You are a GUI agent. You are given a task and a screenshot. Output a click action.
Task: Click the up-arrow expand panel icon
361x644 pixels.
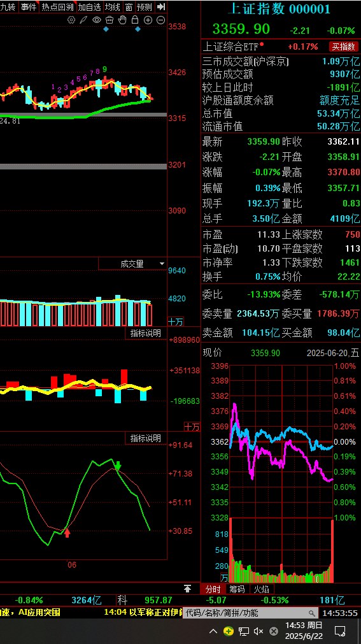[187, 589]
